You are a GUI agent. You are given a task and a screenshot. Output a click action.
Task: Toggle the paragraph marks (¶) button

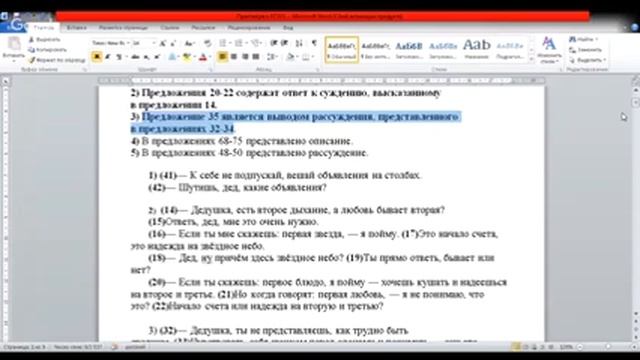click(314, 43)
